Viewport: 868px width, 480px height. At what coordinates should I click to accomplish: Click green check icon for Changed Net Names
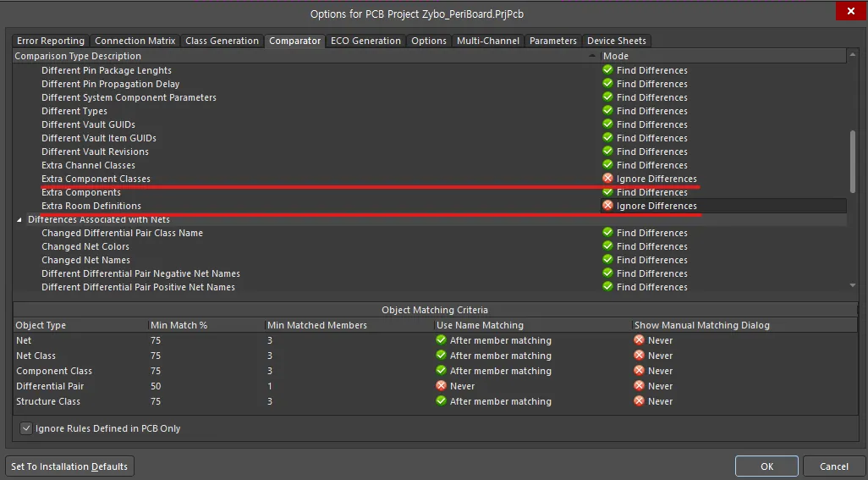(607, 260)
